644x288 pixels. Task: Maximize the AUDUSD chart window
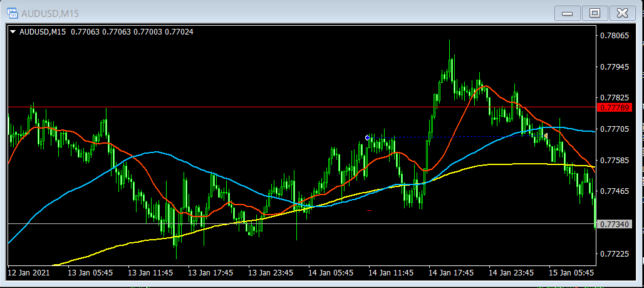(595, 13)
